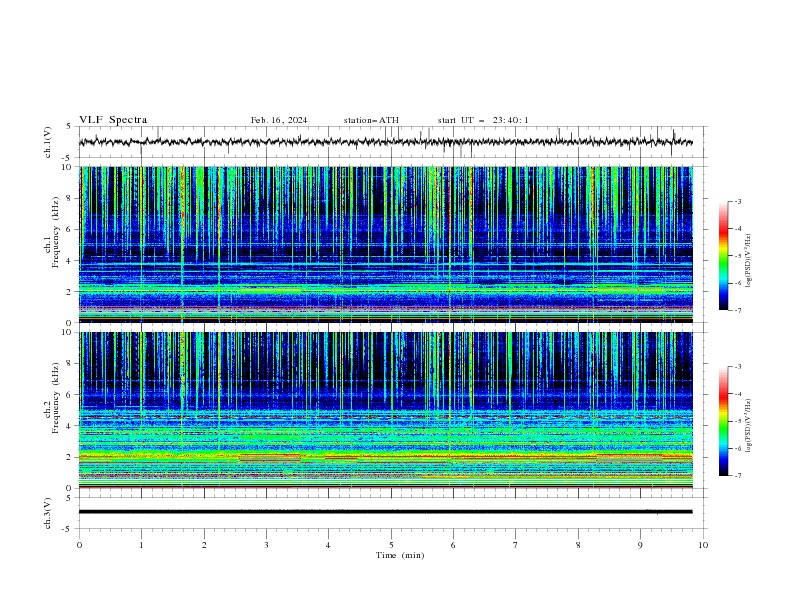
Task: Click the "8" tick on Time axis
Action: (x=578, y=545)
